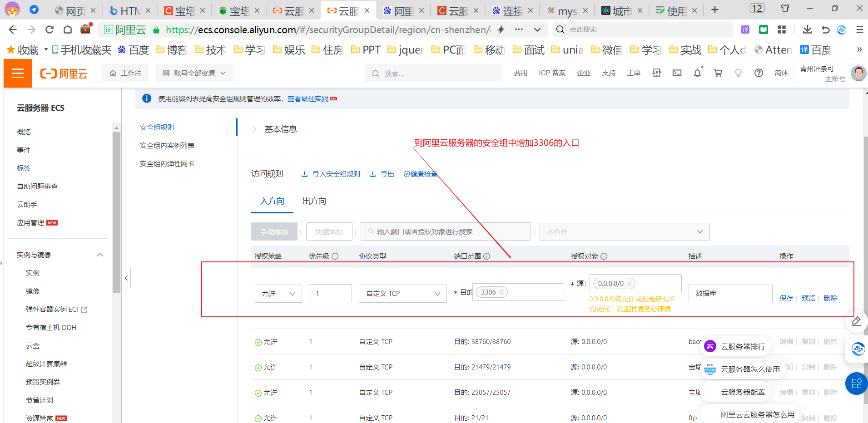Open the browser extensions grid icon
868x423 pixels.
point(782,30)
